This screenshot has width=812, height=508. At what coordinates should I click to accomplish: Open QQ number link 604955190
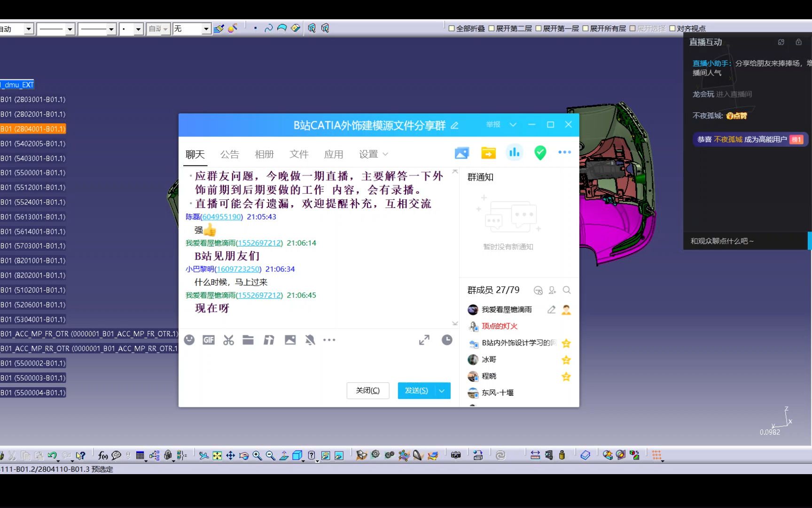click(222, 217)
